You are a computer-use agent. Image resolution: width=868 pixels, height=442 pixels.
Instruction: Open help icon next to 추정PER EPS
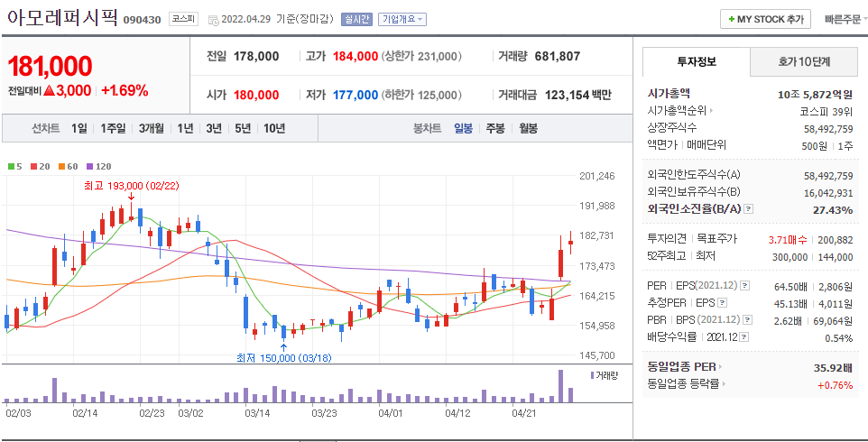pyautogui.click(x=722, y=302)
